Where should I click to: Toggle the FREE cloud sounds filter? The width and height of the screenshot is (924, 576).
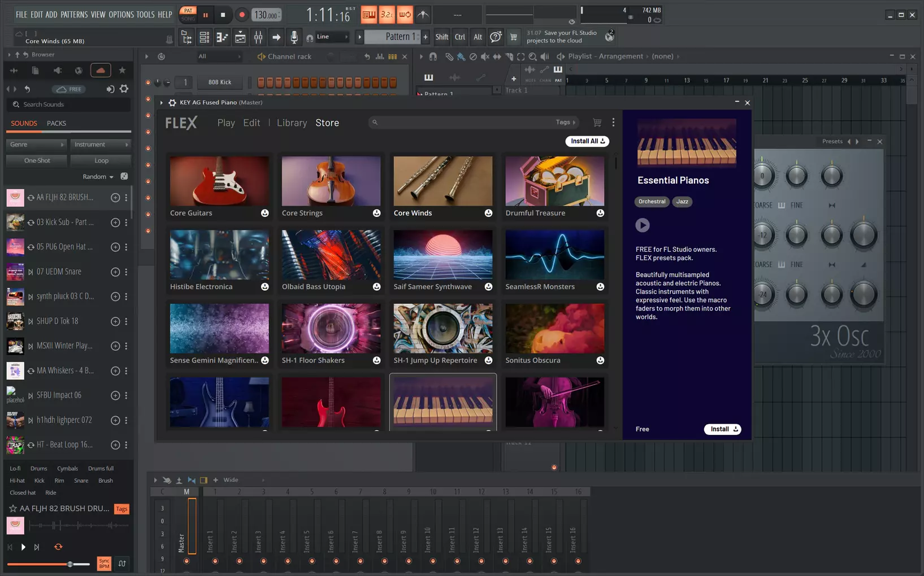pos(68,89)
